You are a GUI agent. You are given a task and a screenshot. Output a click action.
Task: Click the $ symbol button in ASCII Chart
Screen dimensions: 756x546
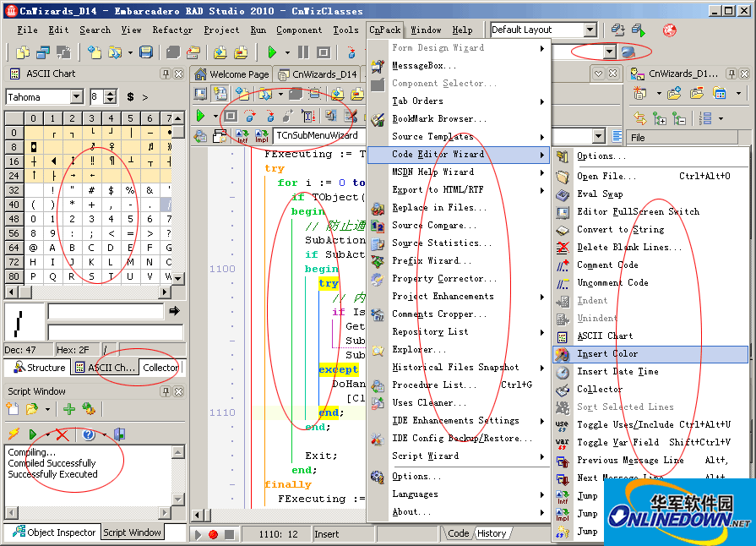coord(130,97)
